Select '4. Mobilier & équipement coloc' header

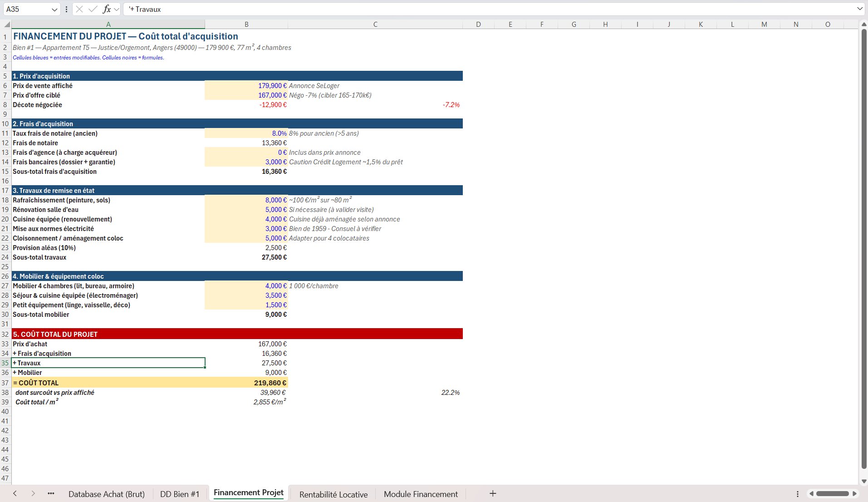(108, 276)
